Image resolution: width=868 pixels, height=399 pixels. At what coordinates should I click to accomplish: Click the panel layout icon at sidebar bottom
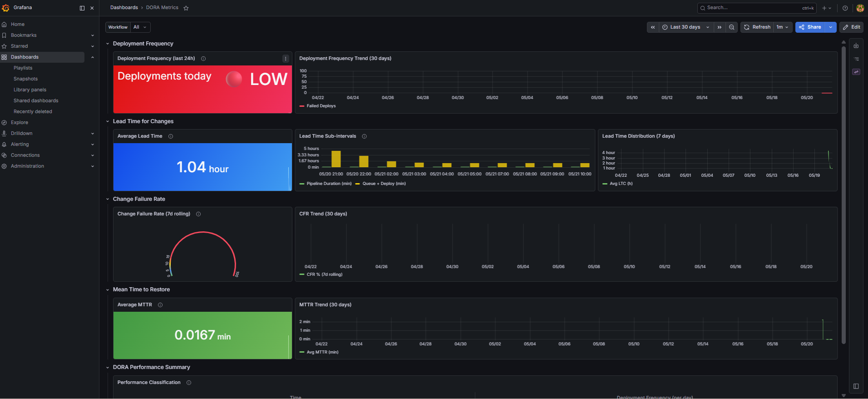coord(856,386)
